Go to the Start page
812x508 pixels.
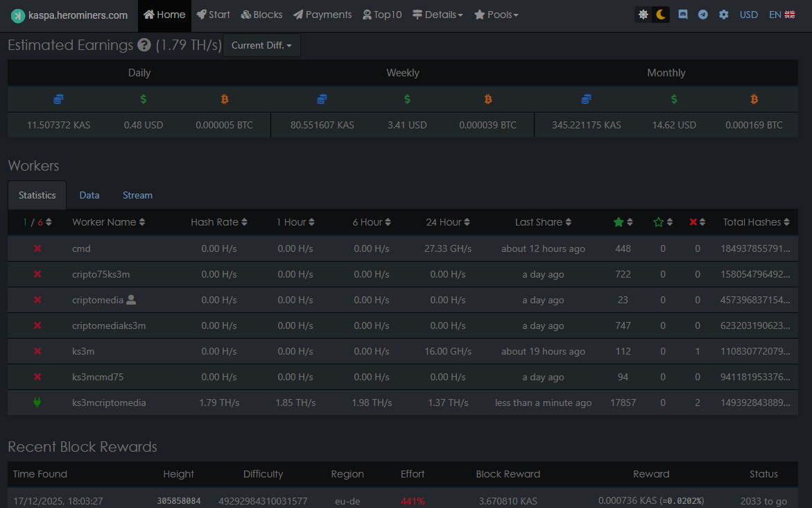click(214, 15)
